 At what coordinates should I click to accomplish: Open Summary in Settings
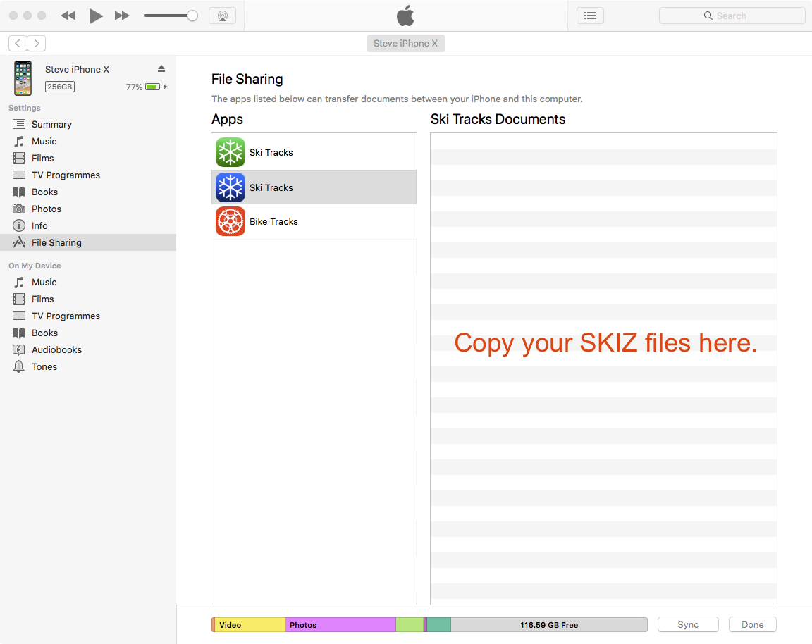coord(88,124)
